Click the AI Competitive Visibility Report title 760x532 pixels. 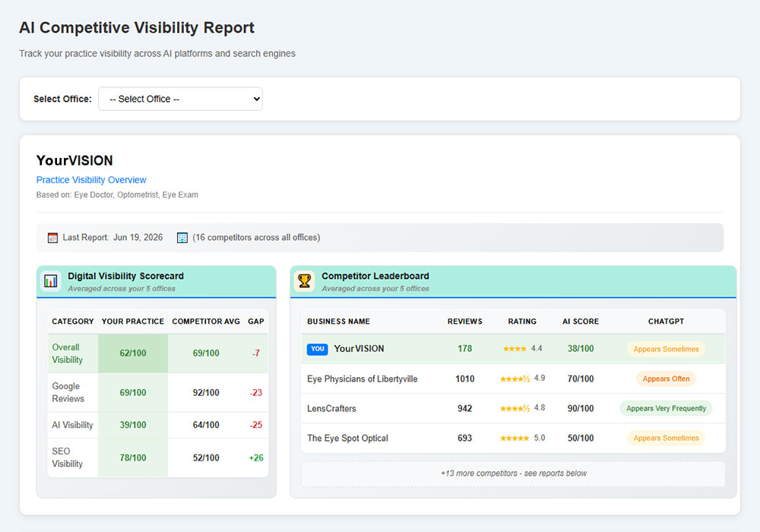coord(137,27)
